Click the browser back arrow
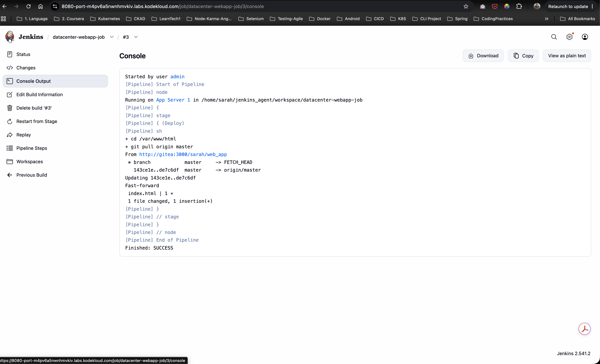This screenshot has height=364, width=600. (4, 6)
